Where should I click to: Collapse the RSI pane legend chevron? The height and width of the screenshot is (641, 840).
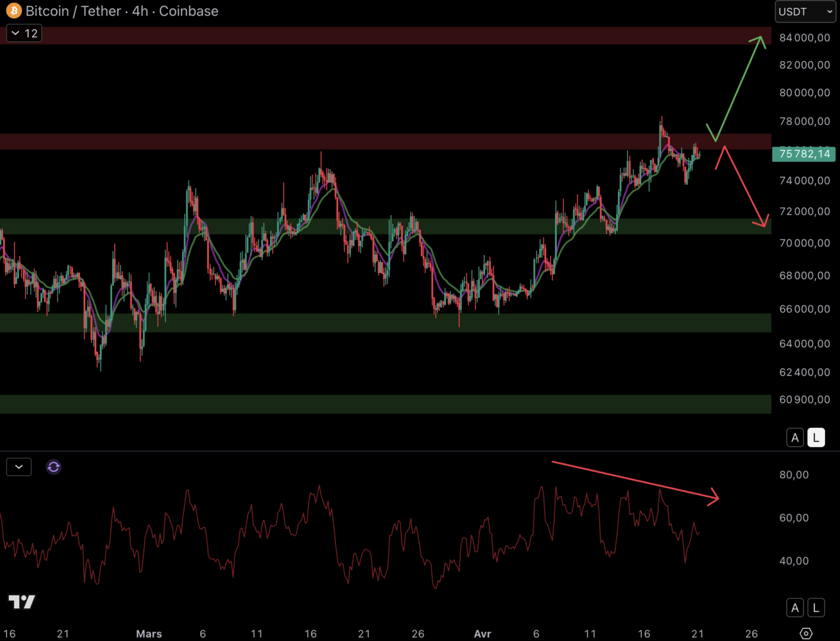point(19,467)
